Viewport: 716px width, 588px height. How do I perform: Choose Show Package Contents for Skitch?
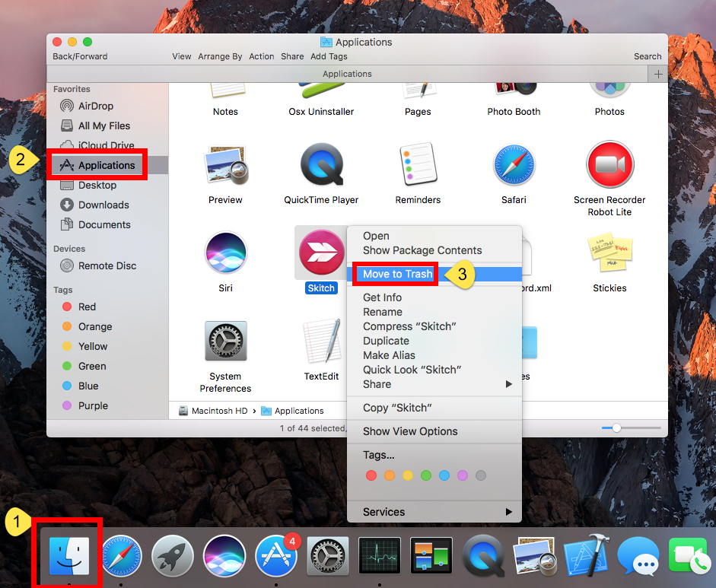tap(422, 250)
